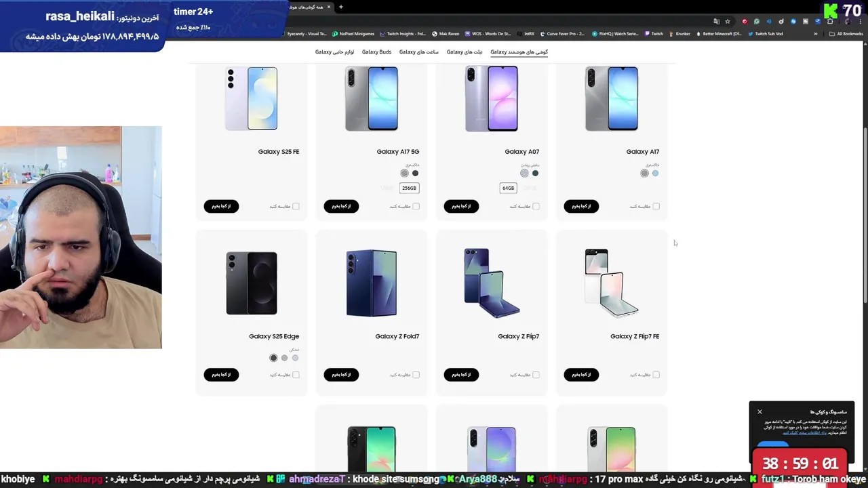The height and width of the screenshot is (488, 868).
Task: Click the cookie policy link in Samsung popup
Action: coord(804,432)
